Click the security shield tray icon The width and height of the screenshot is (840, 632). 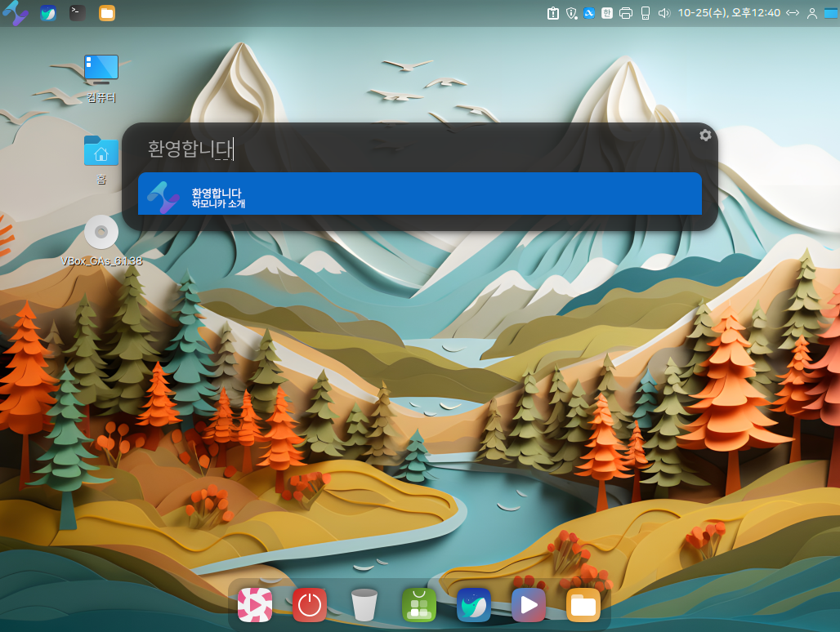(x=571, y=13)
